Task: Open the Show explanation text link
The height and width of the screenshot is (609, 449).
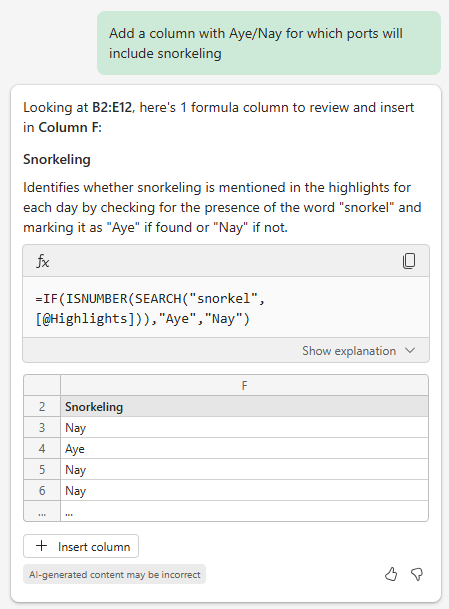Action: (x=349, y=351)
